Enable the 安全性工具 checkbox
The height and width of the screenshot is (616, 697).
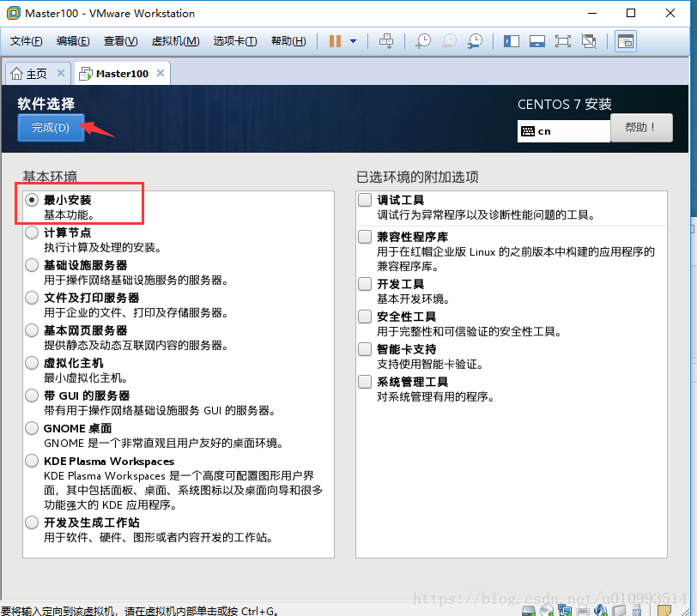[365, 317]
